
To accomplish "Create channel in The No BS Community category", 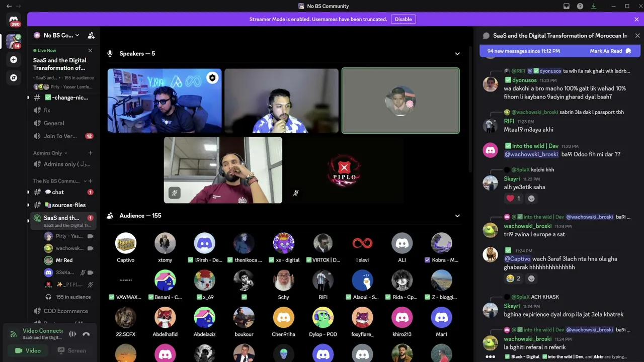I will [x=91, y=181].
